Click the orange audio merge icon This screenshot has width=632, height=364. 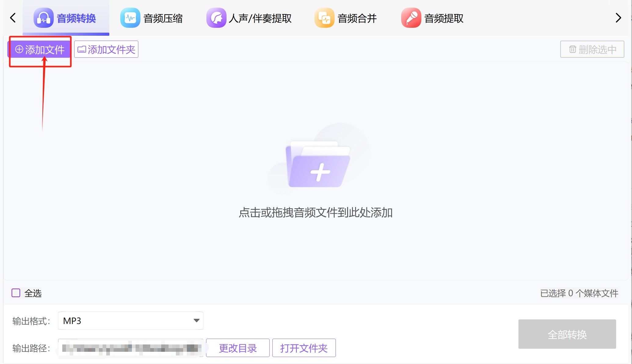point(324,18)
